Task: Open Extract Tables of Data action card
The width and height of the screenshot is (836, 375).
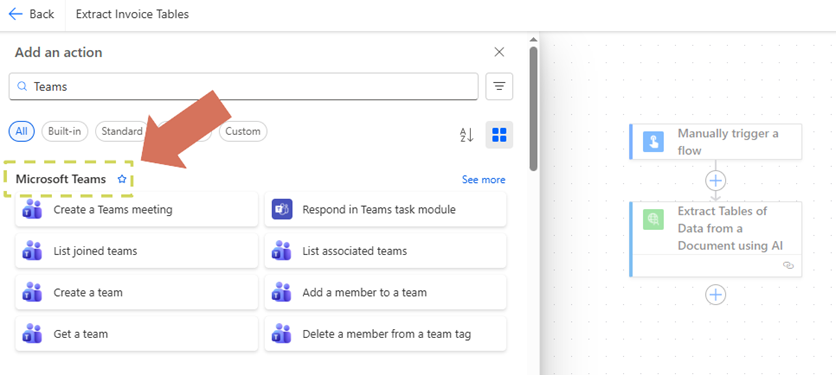Action: [716, 239]
